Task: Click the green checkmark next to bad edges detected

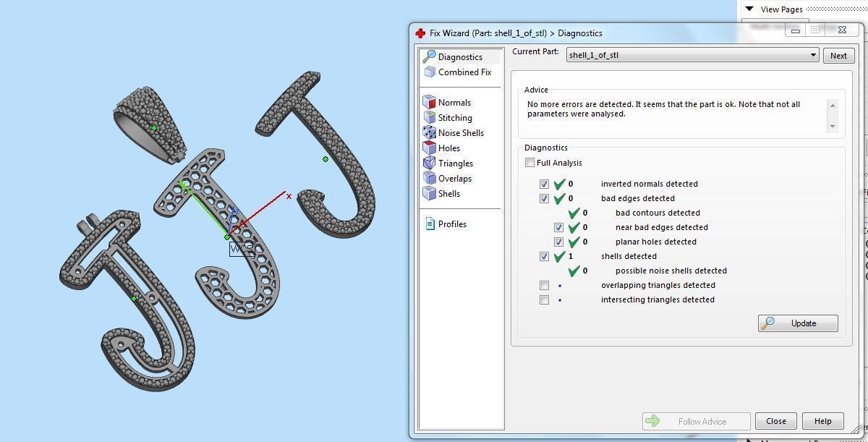Action: coord(559,198)
